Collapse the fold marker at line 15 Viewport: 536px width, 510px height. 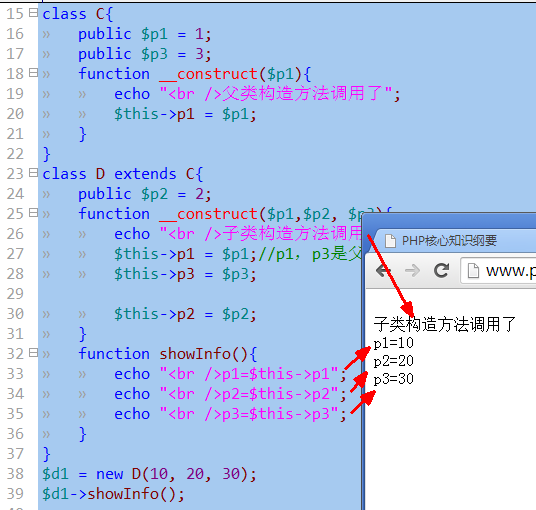[x=33, y=13]
